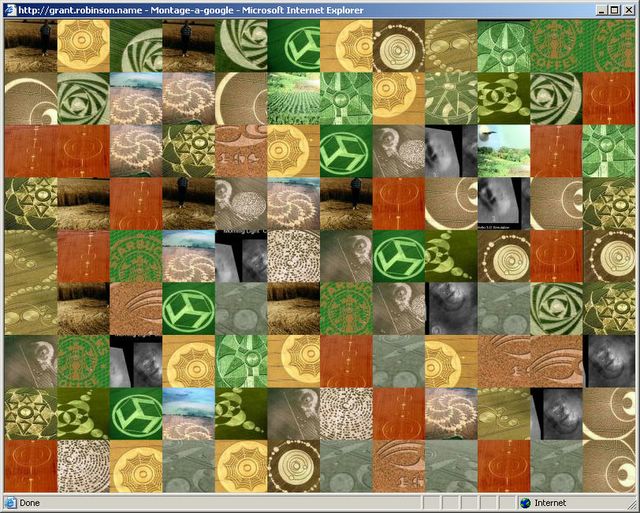Minimize the Internet Explorer window
Screen dimensions: 640x513
tap(601, 10)
